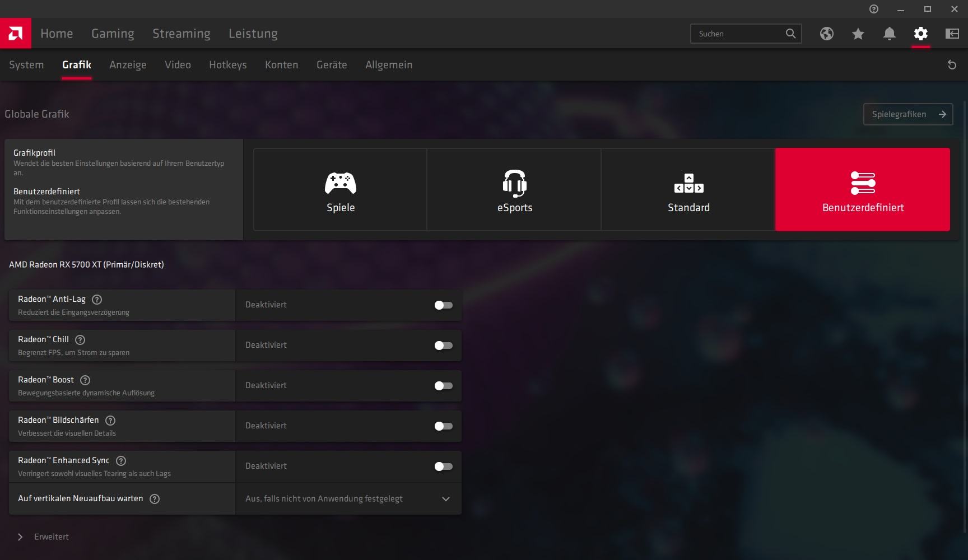Open Spielegrafiken button
This screenshot has height=560, width=968.
coord(908,114)
